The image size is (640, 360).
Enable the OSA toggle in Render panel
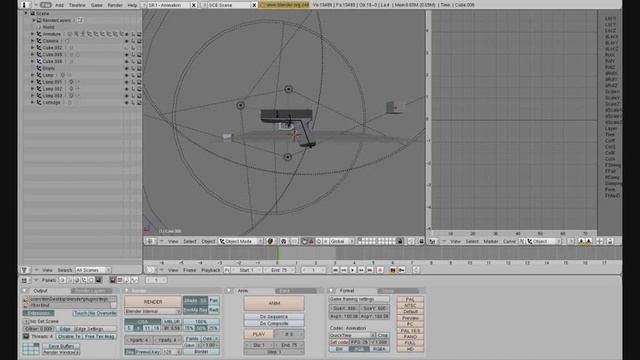pyautogui.click(x=143, y=322)
